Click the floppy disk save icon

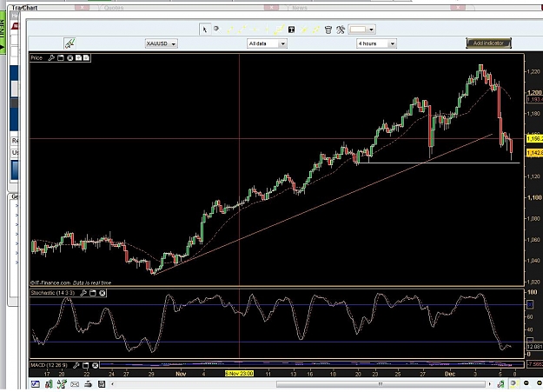click(102, 384)
